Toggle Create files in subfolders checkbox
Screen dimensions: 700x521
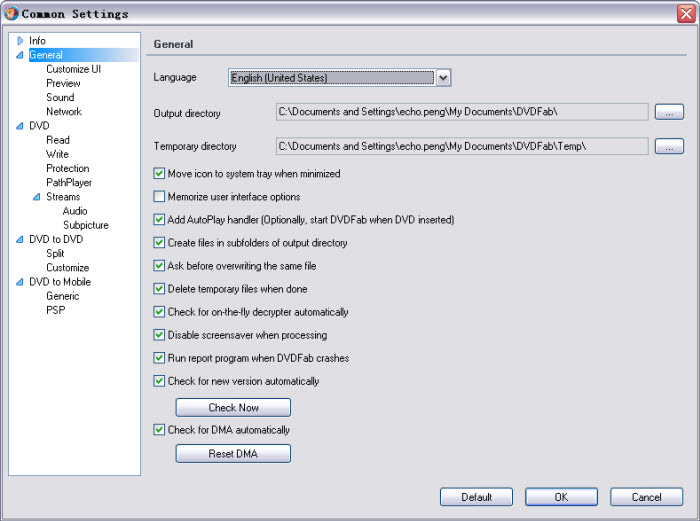click(159, 243)
